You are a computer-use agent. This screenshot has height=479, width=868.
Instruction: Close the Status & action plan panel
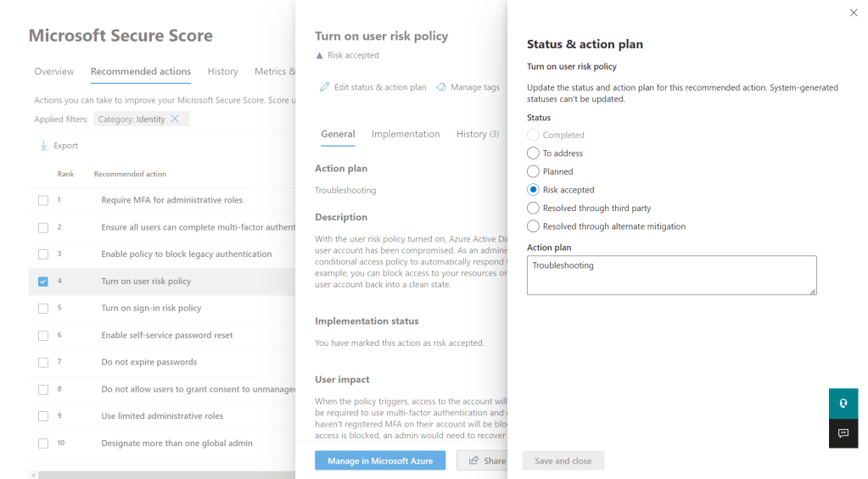point(854,13)
